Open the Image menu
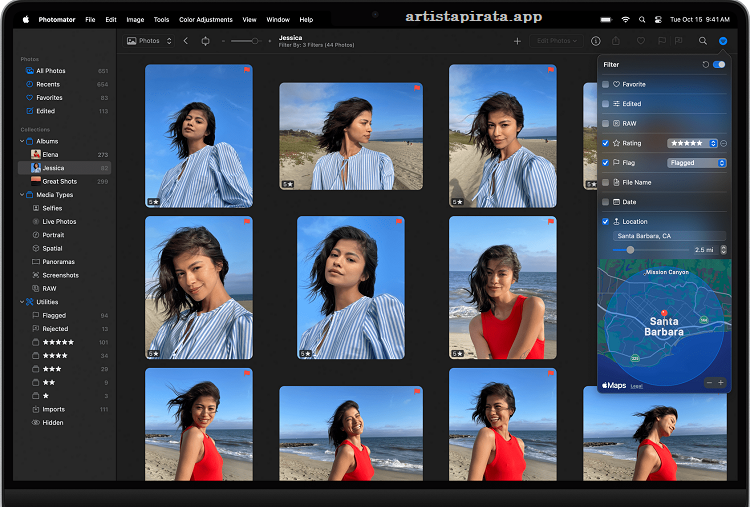The height and width of the screenshot is (507, 750). (x=135, y=19)
